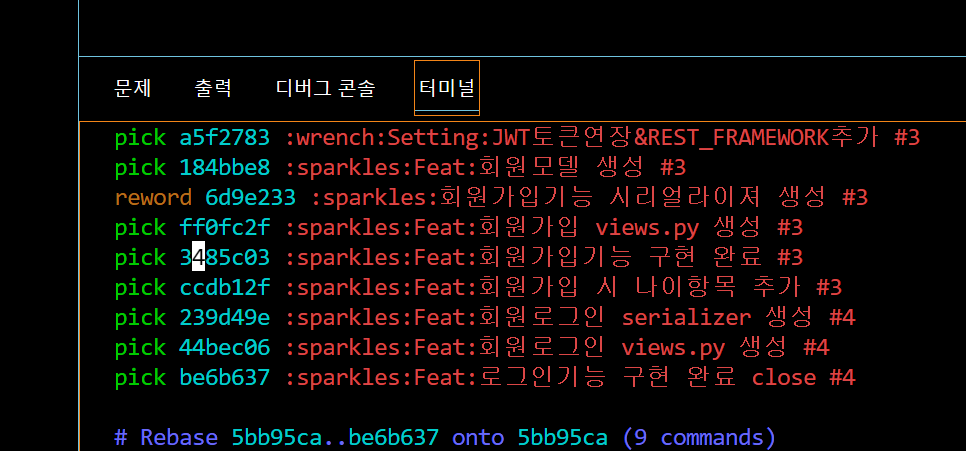Open the 문제 panel tab
Screen dimensions: 966x451
pyautogui.click(x=132, y=89)
